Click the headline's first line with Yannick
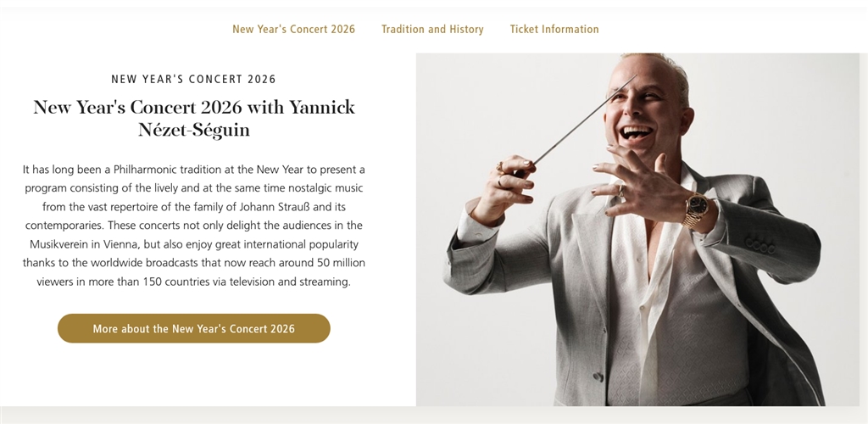The image size is (868, 424). tap(194, 108)
